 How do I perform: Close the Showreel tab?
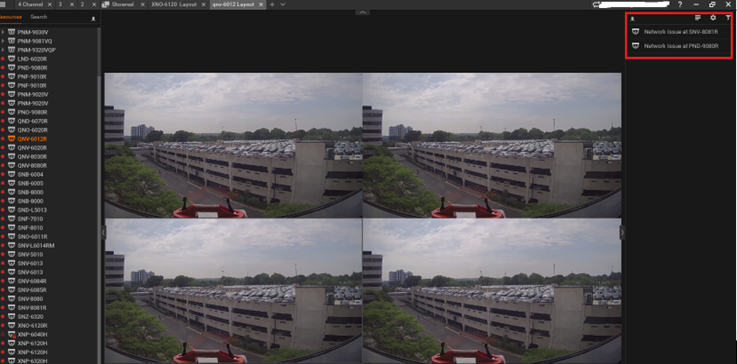[143, 4]
